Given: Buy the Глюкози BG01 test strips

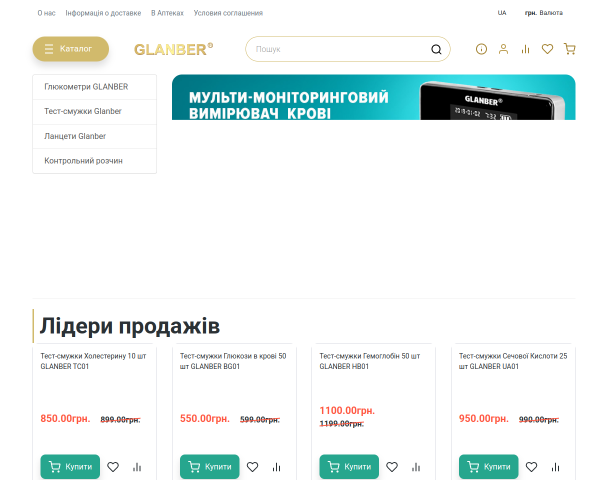Looking at the screenshot, I should (x=210, y=467).
